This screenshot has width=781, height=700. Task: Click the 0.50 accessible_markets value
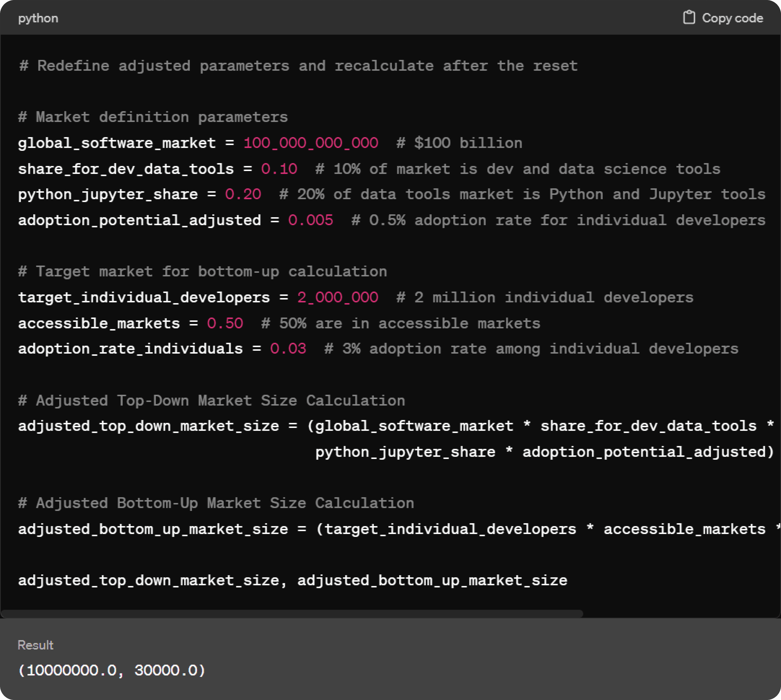225,323
